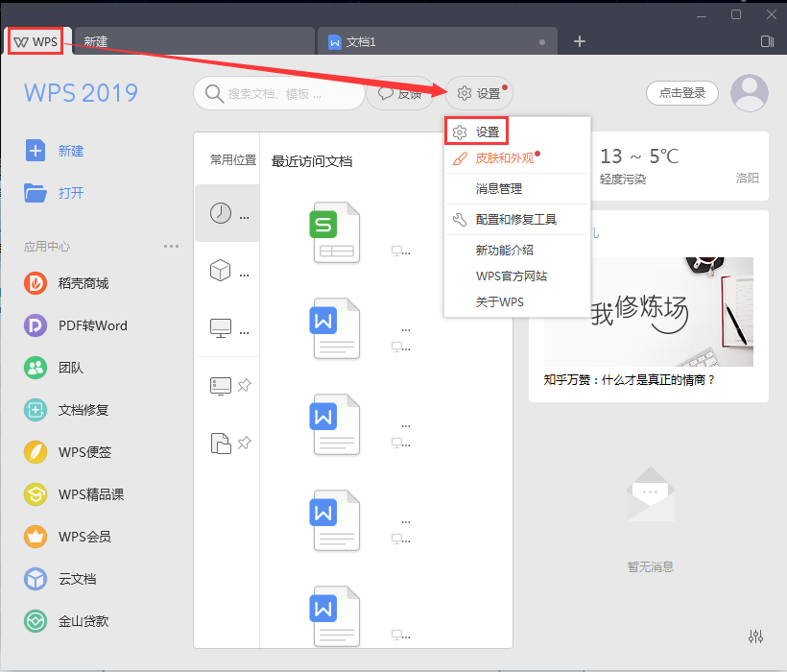
Task: Open 稻壳商城 app
Action: pyautogui.click(x=66, y=283)
